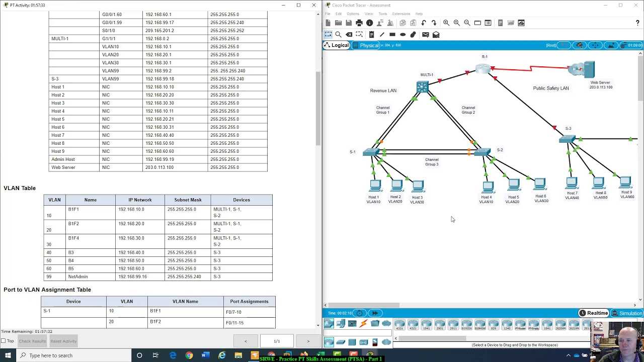
Task: Go to previous instruction page
Action: (246, 341)
